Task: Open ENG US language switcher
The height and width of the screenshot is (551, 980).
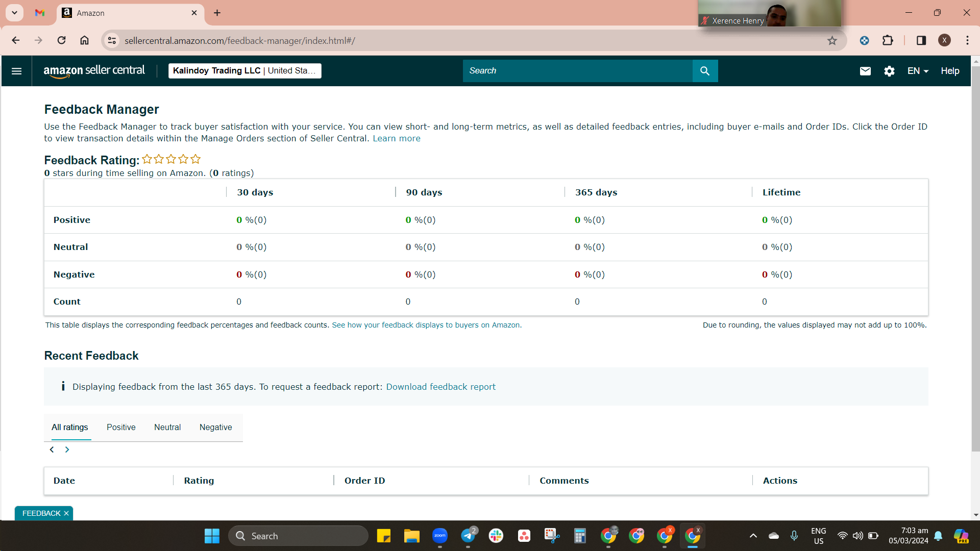Action: pyautogui.click(x=818, y=536)
